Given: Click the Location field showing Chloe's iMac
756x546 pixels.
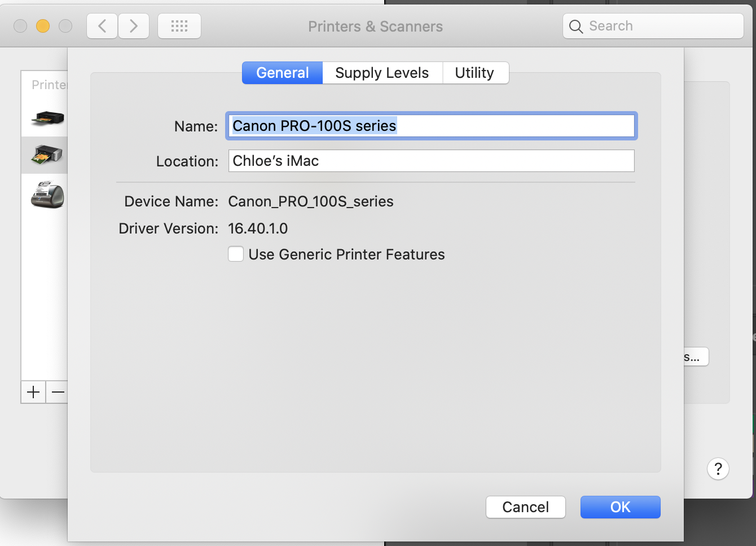Looking at the screenshot, I should tap(431, 161).
